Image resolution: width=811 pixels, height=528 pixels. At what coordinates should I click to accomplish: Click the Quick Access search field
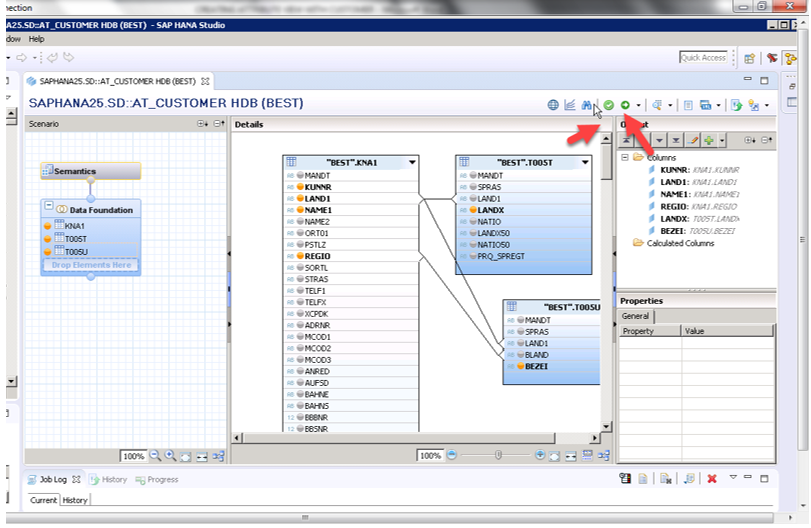tap(703, 57)
